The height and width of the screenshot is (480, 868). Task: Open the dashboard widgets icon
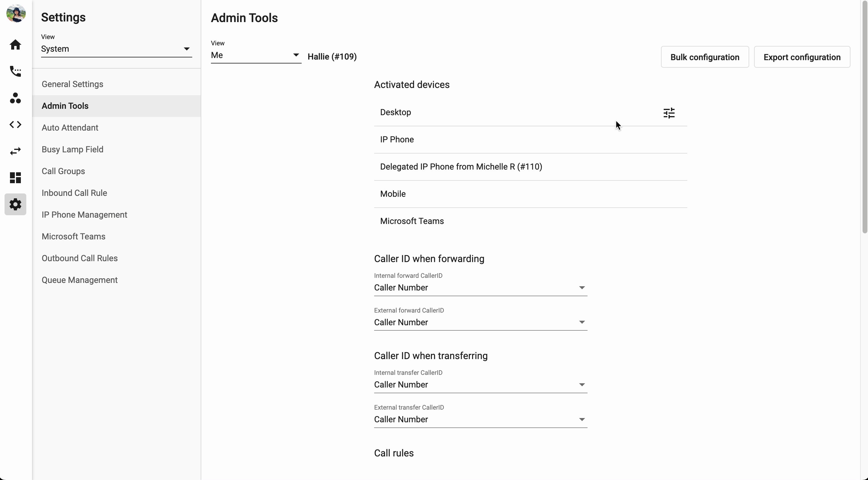point(15,178)
